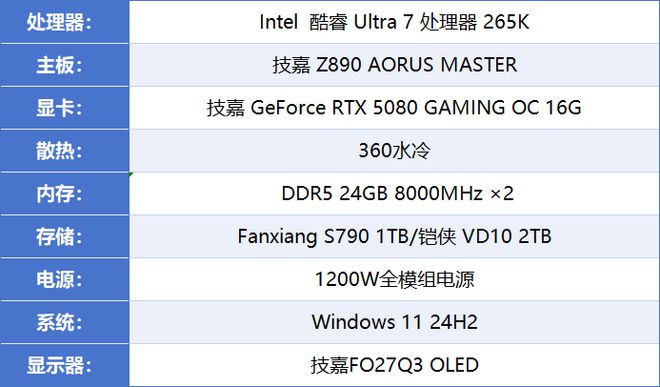Click the Fanxiang S790 1TB storage cell
The image size is (660, 387).
point(394,236)
